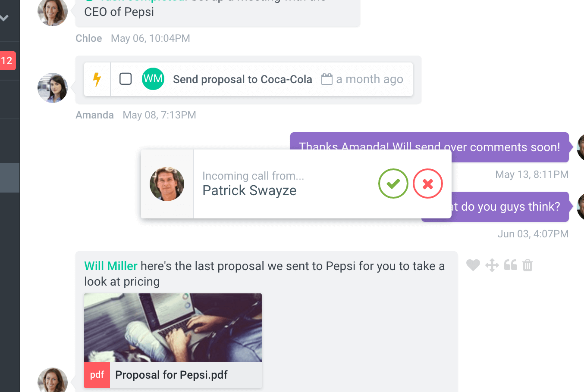Accept the incoming call from Patrick Swayze

pos(393,184)
